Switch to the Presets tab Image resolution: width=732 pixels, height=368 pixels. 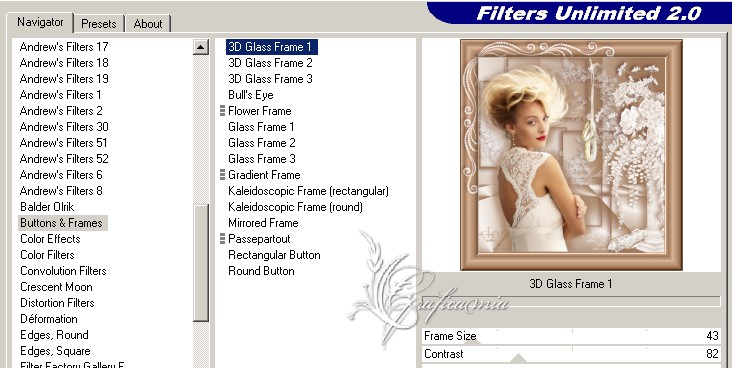[99, 24]
